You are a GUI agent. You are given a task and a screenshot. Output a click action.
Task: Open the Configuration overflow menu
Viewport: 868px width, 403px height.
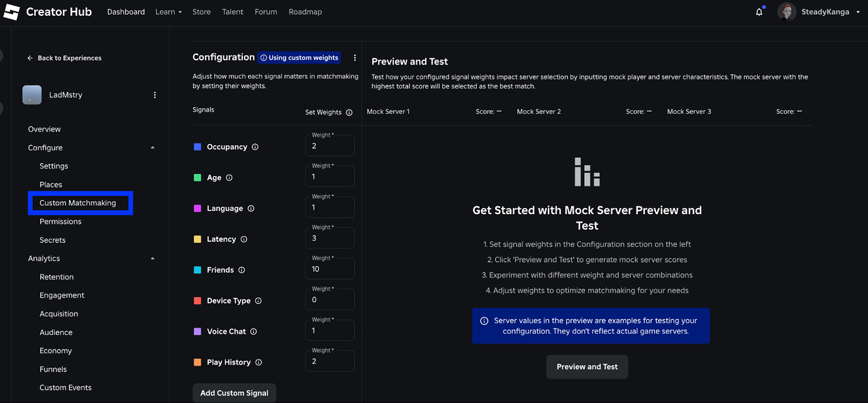(x=355, y=57)
